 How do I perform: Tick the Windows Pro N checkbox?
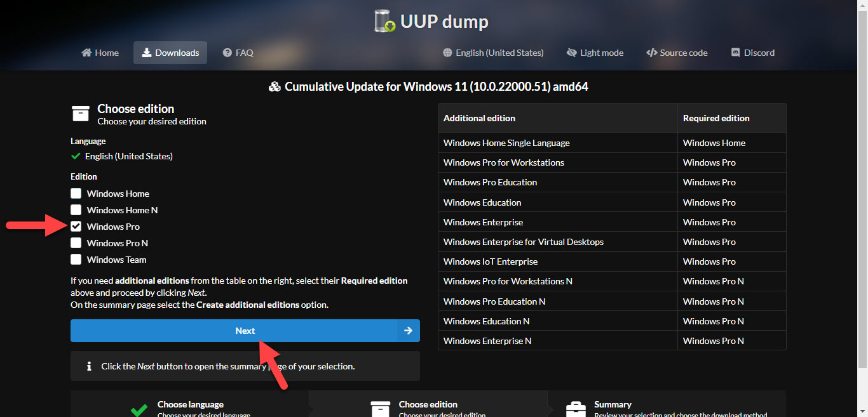76,243
